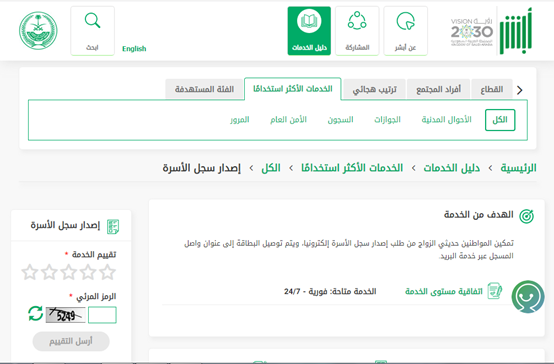Viewport: 554px width, 364px height.
Task: Rate the service five stars
Action: (30, 272)
